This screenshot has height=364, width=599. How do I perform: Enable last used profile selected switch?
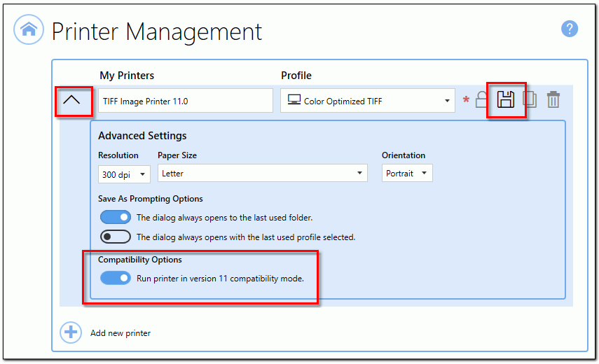[x=116, y=237]
